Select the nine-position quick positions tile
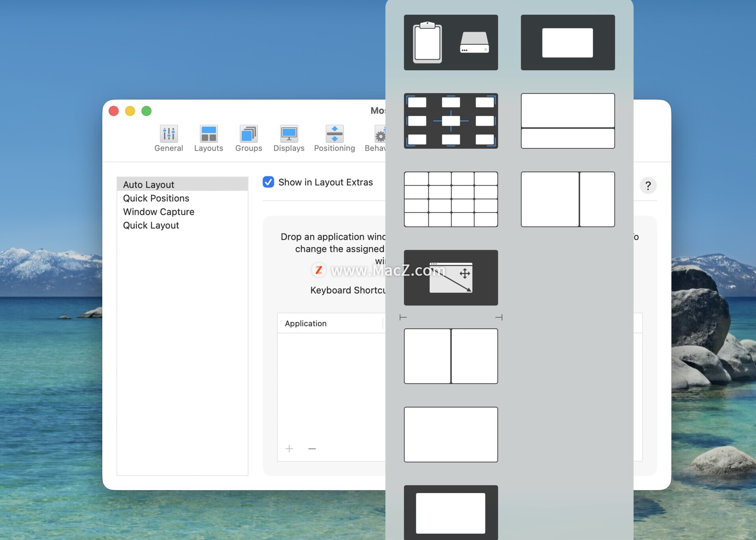The width and height of the screenshot is (756, 540). [x=450, y=121]
